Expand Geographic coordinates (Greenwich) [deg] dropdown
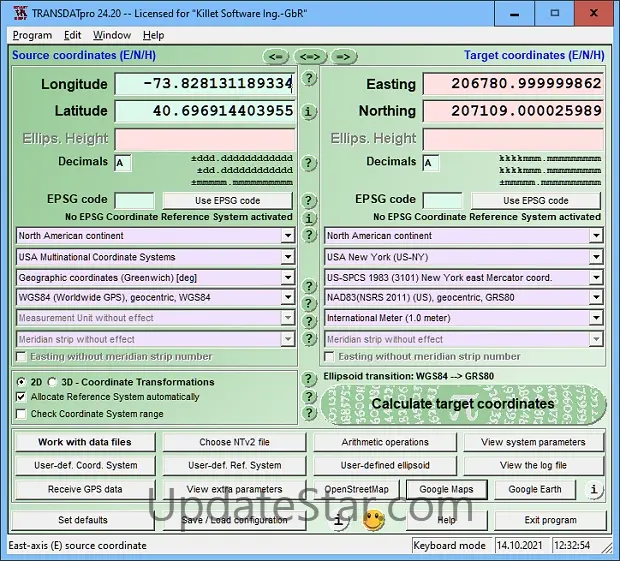The width and height of the screenshot is (620, 561). 288,278
